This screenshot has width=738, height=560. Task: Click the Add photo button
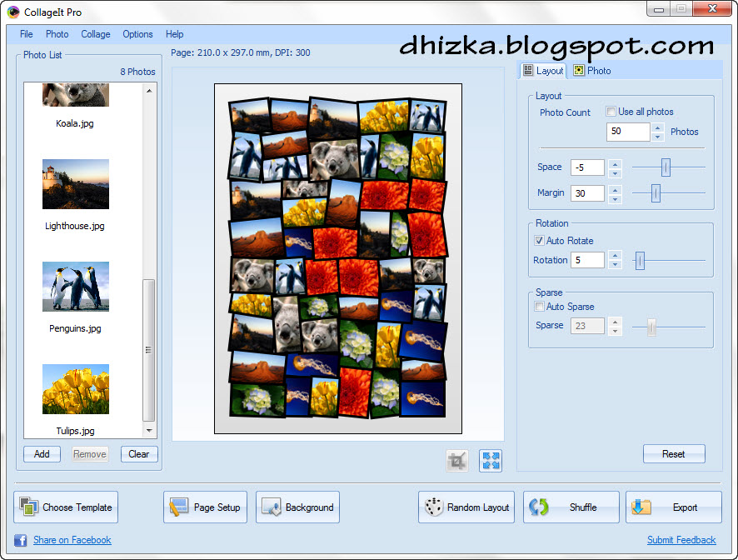point(42,454)
